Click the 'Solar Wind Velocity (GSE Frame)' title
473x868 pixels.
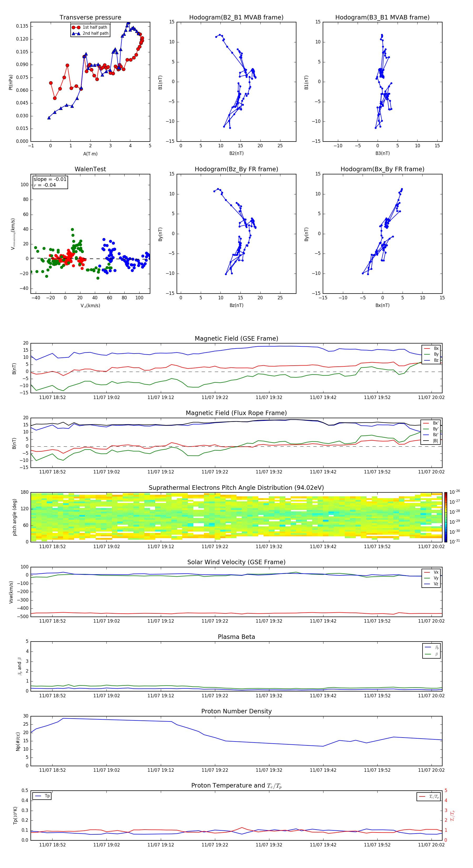pyautogui.click(x=236, y=562)
